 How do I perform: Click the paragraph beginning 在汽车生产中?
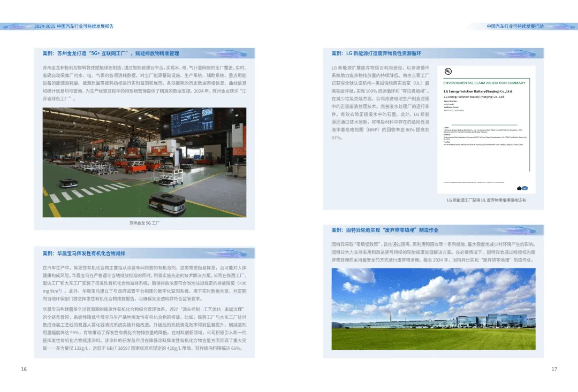click(144, 283)
